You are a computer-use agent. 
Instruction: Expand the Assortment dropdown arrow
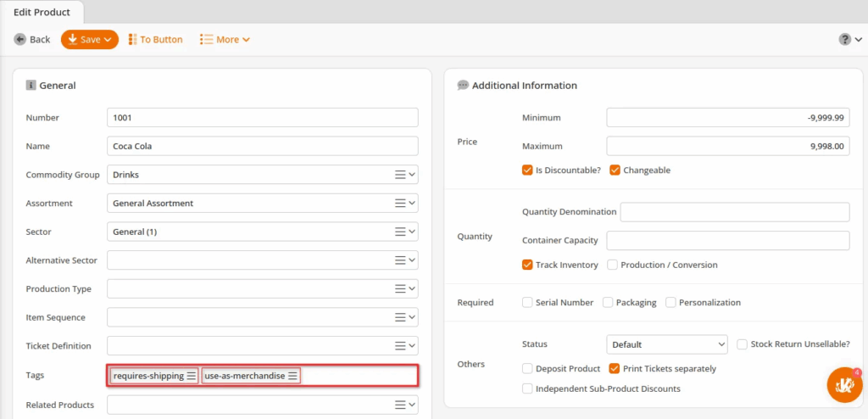click(412, 204)
